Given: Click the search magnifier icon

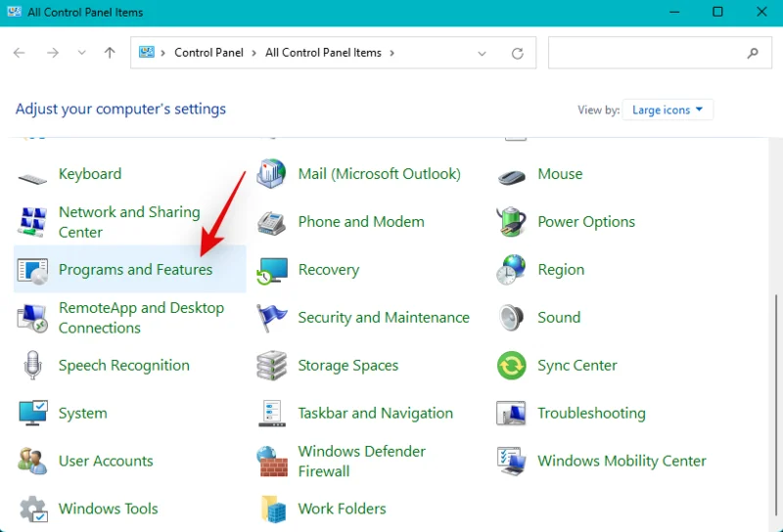Looking at the screenshot, I should point(753,53).
